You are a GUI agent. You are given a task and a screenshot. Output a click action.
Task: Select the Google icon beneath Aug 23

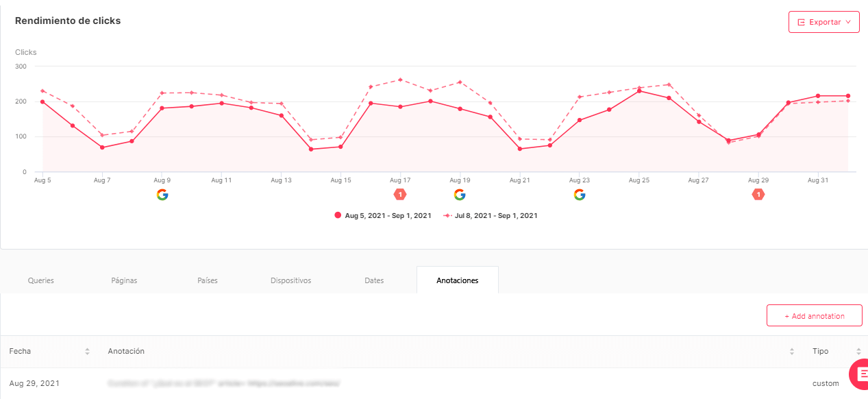point(580,195)
